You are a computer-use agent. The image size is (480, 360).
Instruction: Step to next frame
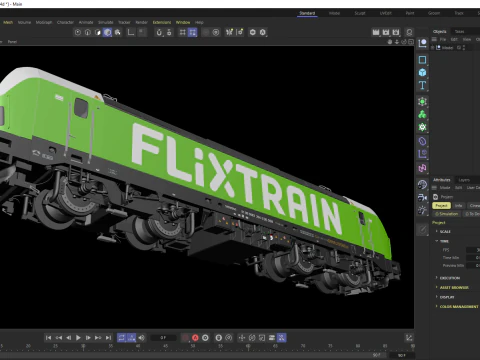pos(88,338)
